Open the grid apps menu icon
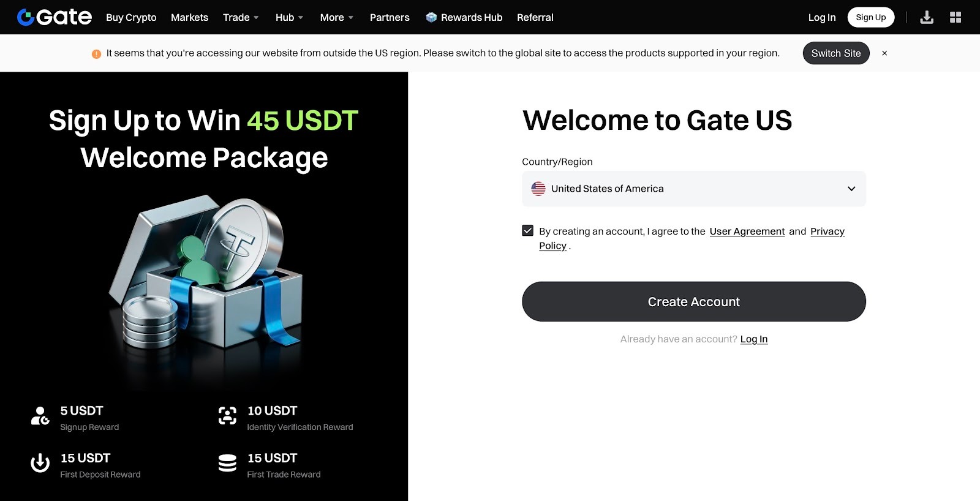Viewport: 980px width, 501px height. coord(956,17)
